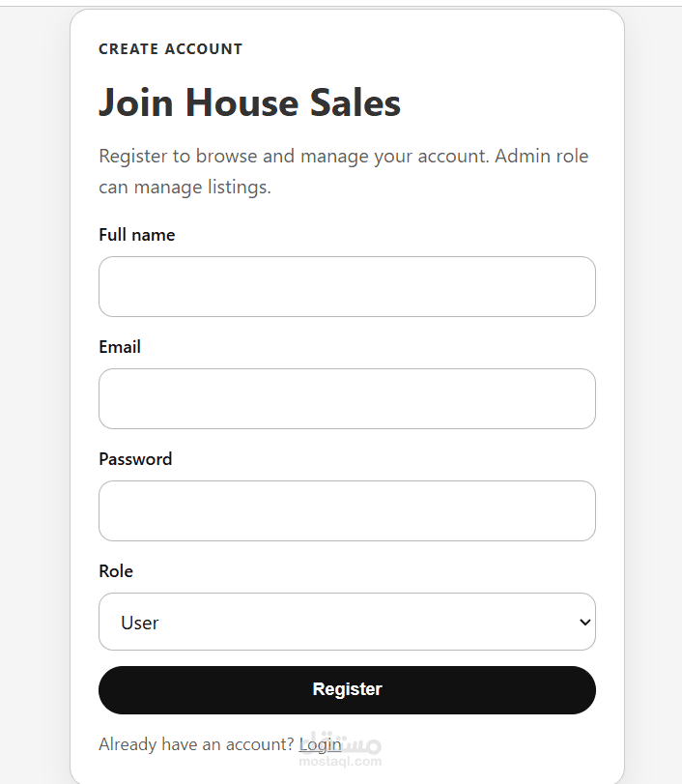Follow the Login link
The image size is (682, 784).
(x=320, y=743)
